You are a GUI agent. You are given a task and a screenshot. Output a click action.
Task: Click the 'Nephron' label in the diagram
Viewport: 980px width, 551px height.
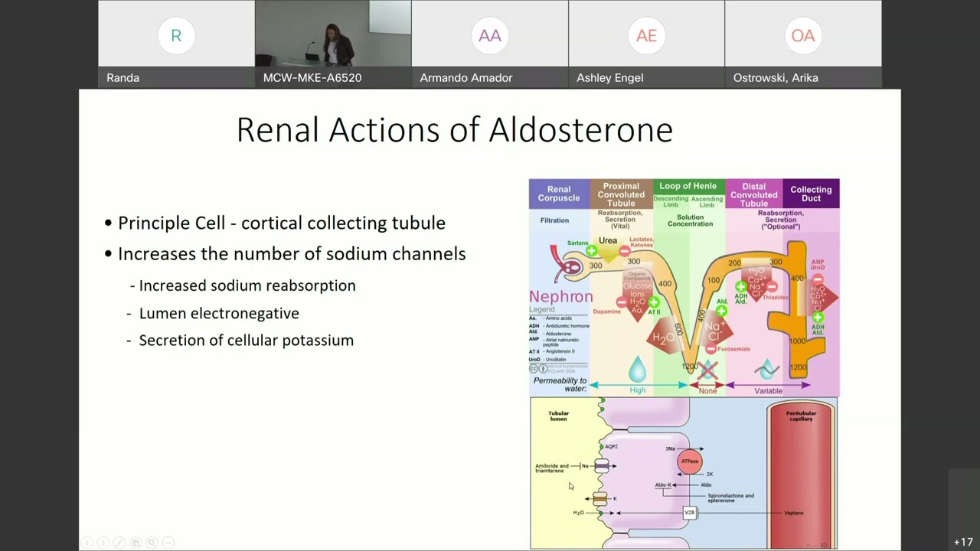click(561, 297)
